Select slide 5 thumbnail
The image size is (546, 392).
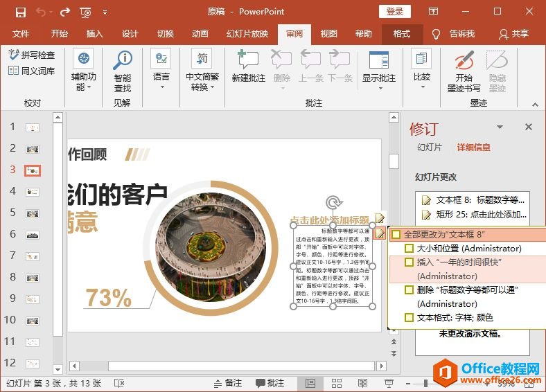coord(32,213)
